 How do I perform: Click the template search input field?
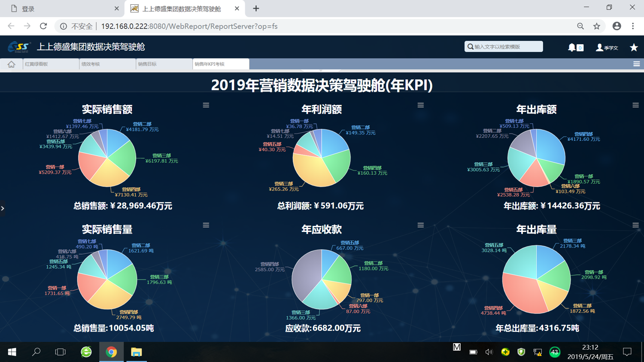tap(504, 46)
